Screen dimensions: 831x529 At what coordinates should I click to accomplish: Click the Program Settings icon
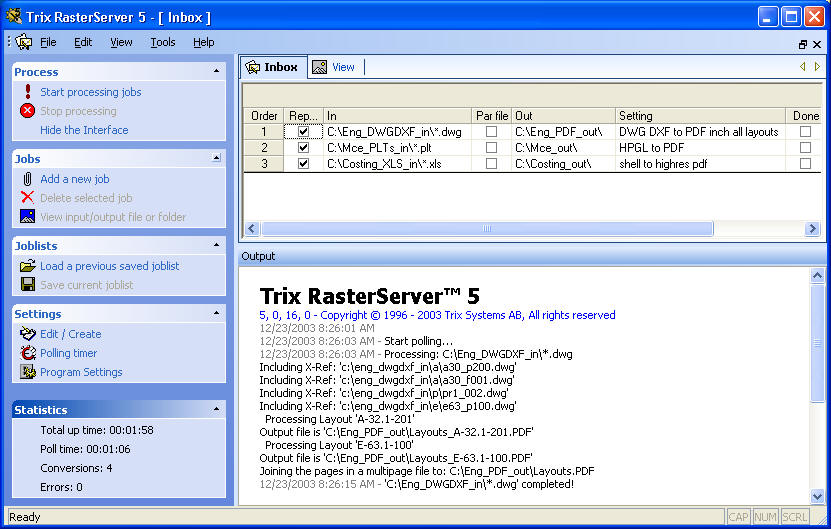tap(28, 372)
